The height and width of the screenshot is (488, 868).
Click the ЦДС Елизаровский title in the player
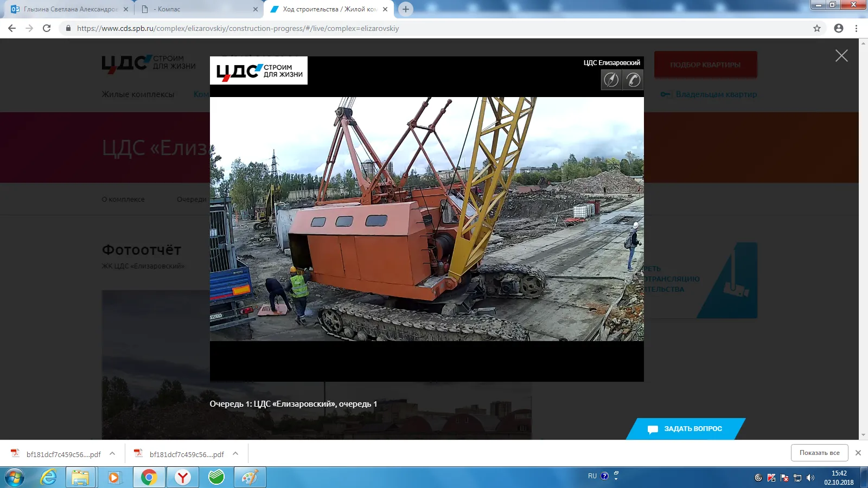coord(612,63)
